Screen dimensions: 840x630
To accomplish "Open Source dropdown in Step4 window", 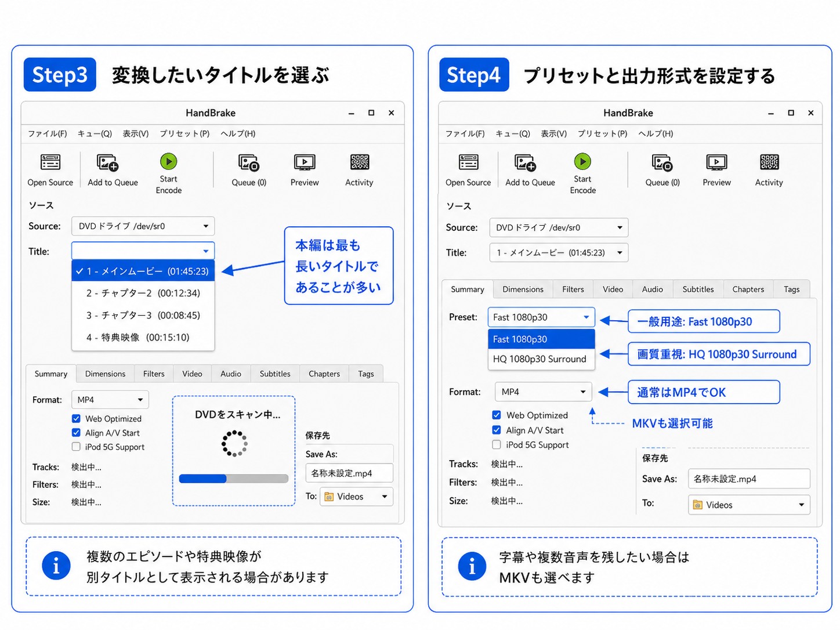I will pyautogui.click(x=559, y=227).
